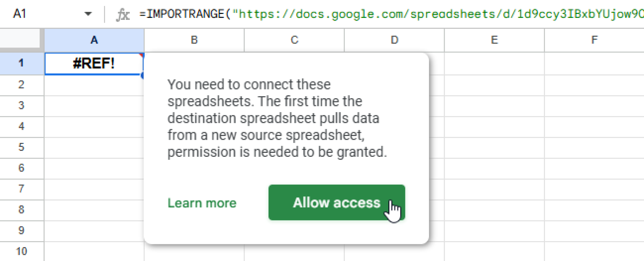This screenshot has width=644, height=261.
Task: Select column B header
Action: coord(194,40)
